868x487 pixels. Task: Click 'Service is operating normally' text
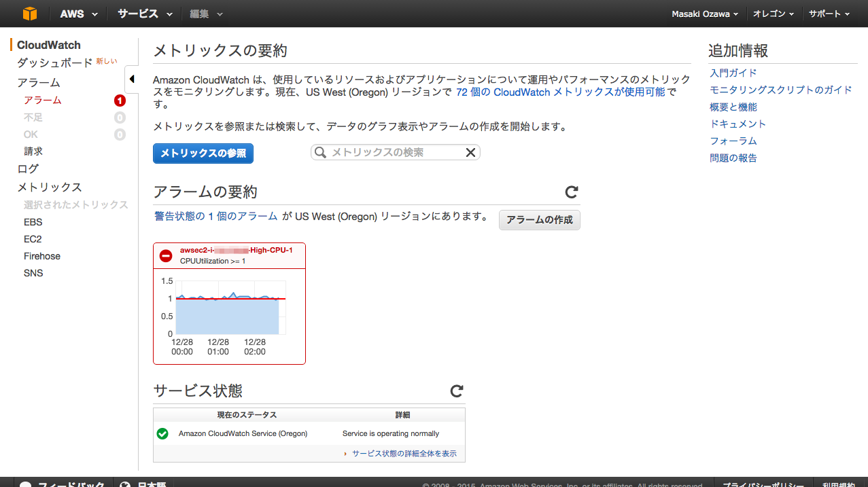coord(391,433)
